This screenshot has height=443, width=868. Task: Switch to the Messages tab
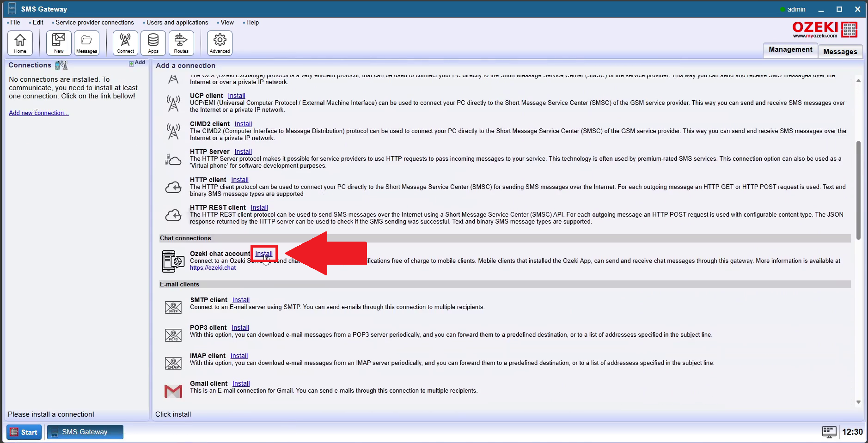(840, 52)
